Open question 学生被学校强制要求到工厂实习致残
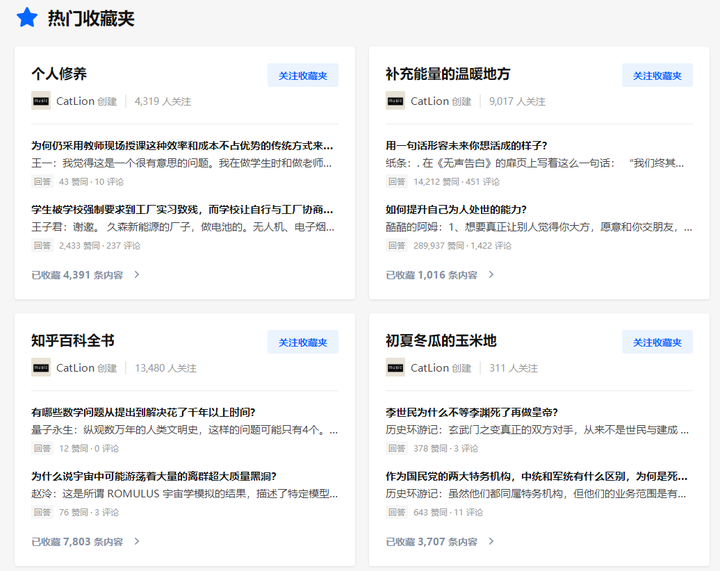 [x=182, y=210]
